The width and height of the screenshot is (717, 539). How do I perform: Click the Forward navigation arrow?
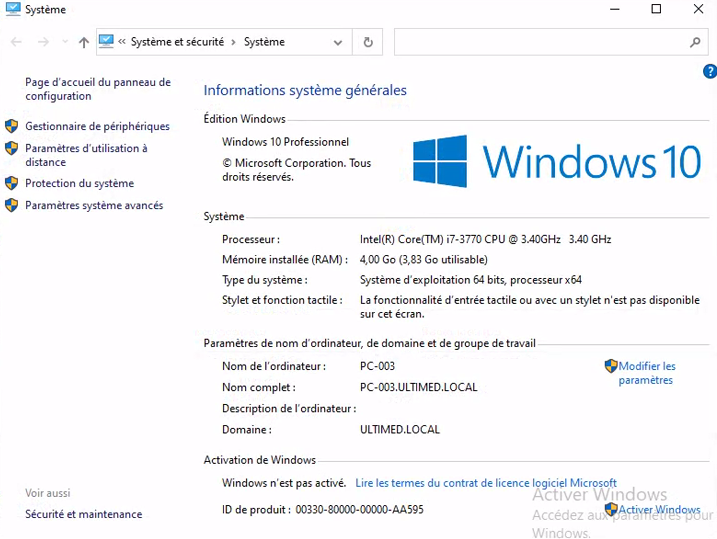(43, 42)
